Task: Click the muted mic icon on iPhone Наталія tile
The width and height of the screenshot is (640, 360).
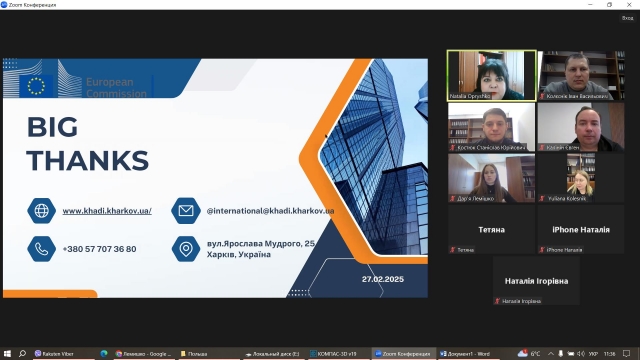Action: pyautogui.click(x=542, y=250)
